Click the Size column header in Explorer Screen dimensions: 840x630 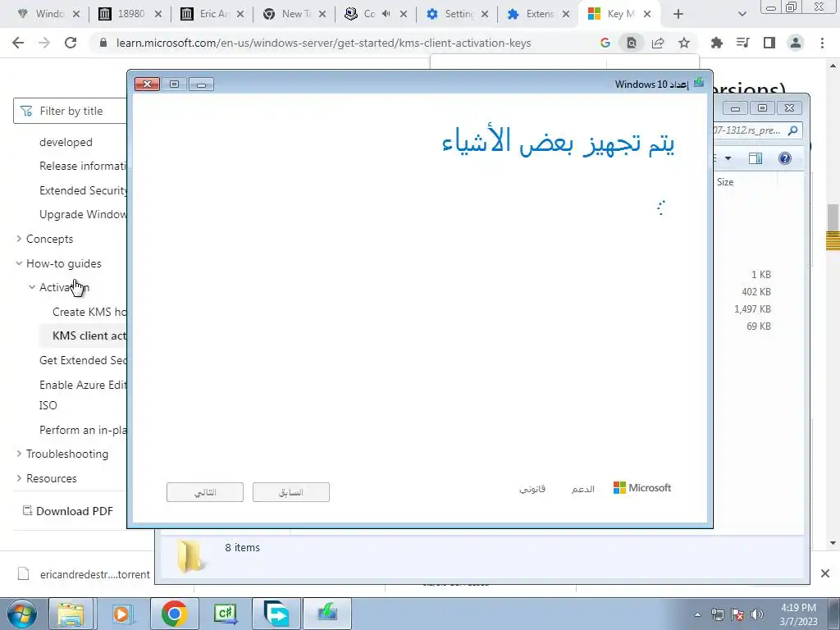[725, 182]
